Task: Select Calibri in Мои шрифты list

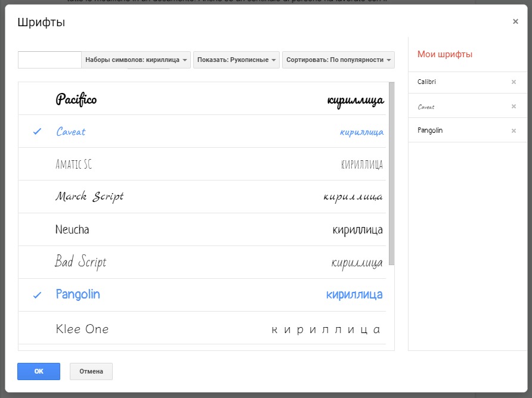Action: point(426,82)
